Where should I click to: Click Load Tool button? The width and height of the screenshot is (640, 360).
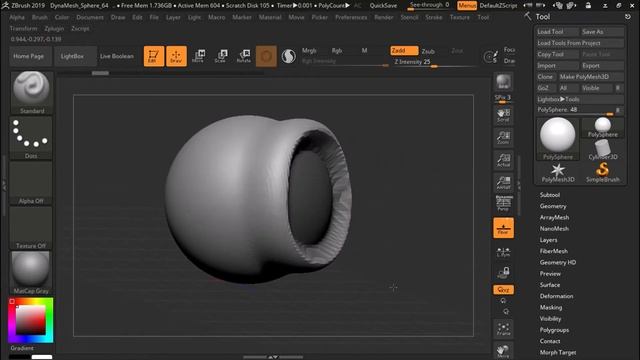coord(558,31)
